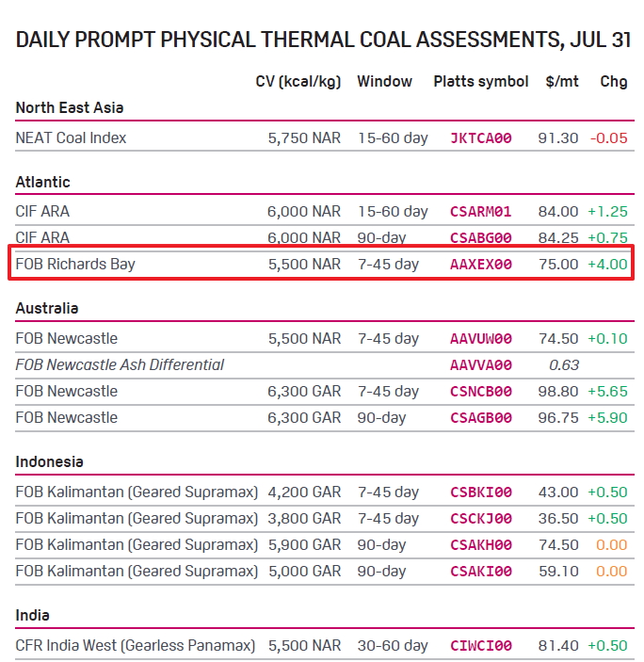
Task: Select the CSCKJ00 symbol code
Action: [x=481, y=519]
